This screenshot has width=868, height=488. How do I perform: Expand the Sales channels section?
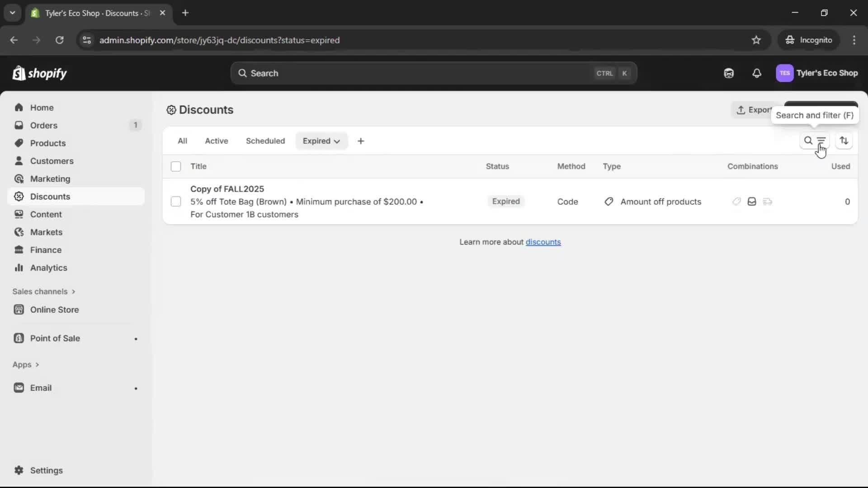[x=44, y=291]
